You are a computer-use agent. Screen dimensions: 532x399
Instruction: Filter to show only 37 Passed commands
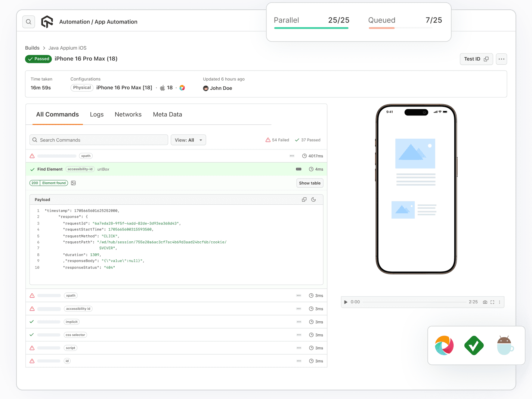[308, 140]
